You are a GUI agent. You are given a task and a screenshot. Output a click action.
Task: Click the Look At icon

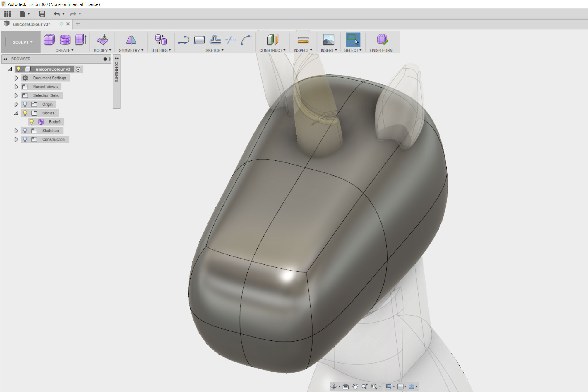346,386
